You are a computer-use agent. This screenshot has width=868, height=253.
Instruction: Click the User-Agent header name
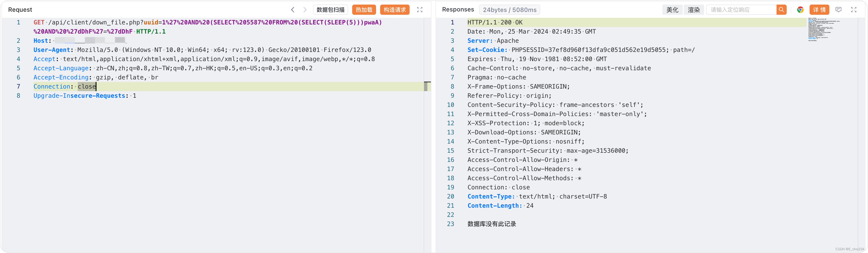click(52, 50)
